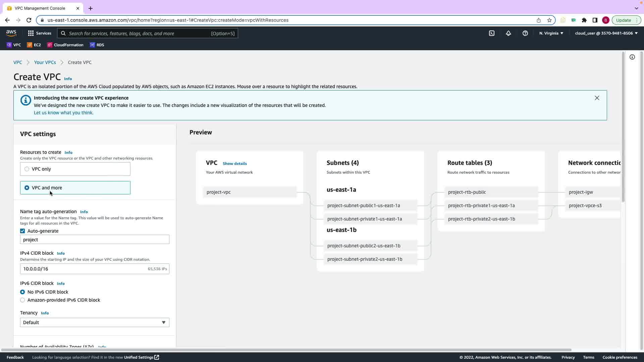
Task: Select the VPC only radio option
Action: click(27, 169)
